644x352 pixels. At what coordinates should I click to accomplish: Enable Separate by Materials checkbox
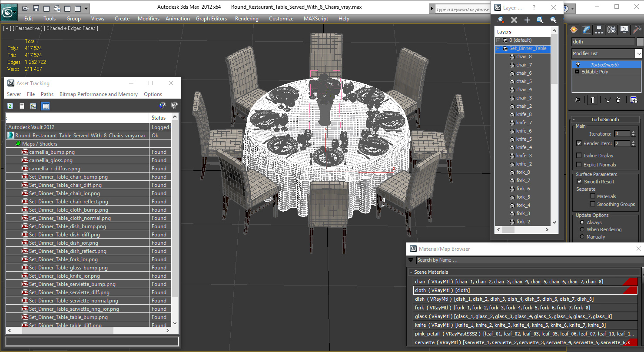coord(592,196)
